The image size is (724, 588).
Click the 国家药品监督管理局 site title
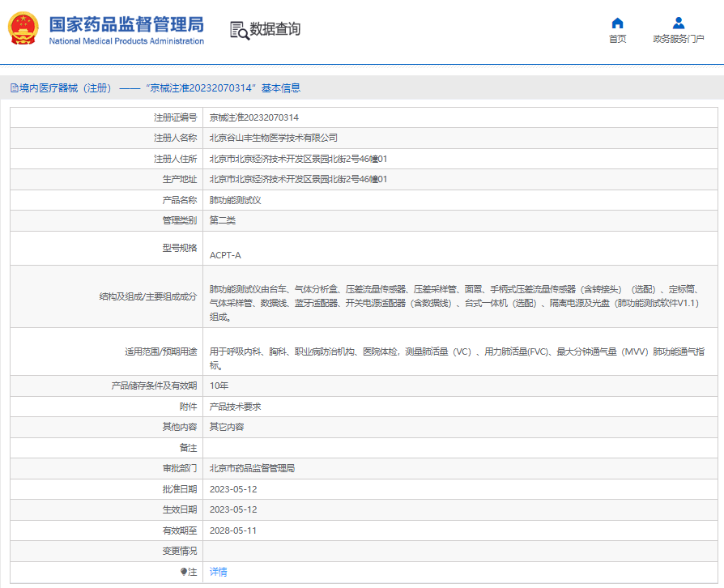tap(126, 23)
